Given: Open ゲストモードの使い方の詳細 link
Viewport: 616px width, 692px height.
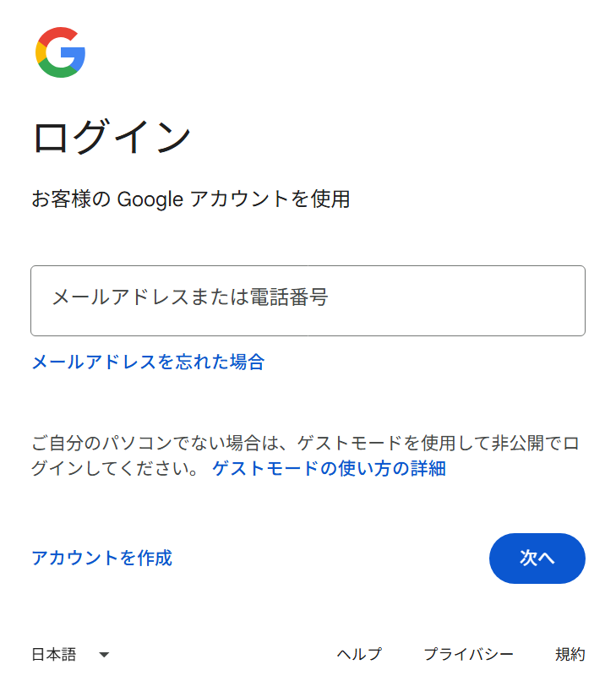Looking at the screenshot, I should [x=329, y=468].
